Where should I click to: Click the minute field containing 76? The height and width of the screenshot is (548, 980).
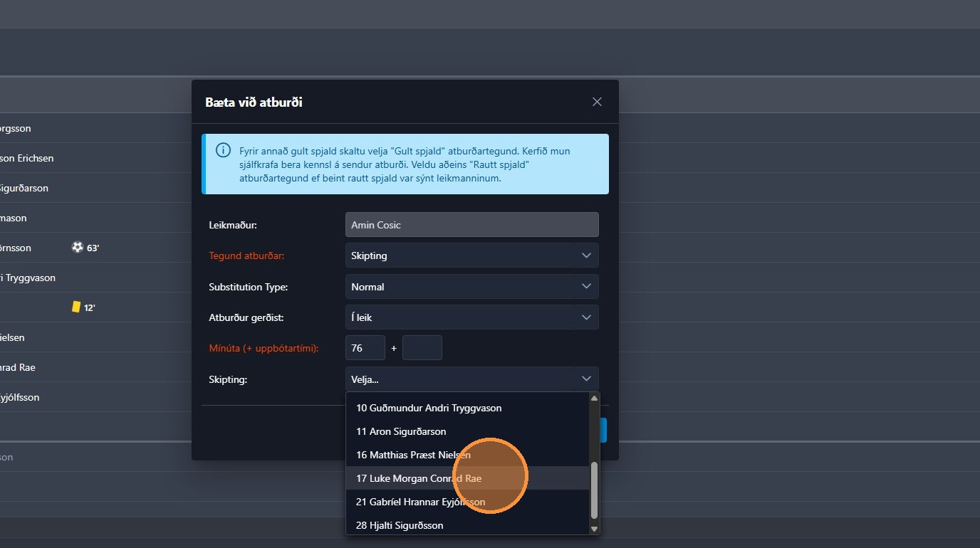(x=365, y=348)
